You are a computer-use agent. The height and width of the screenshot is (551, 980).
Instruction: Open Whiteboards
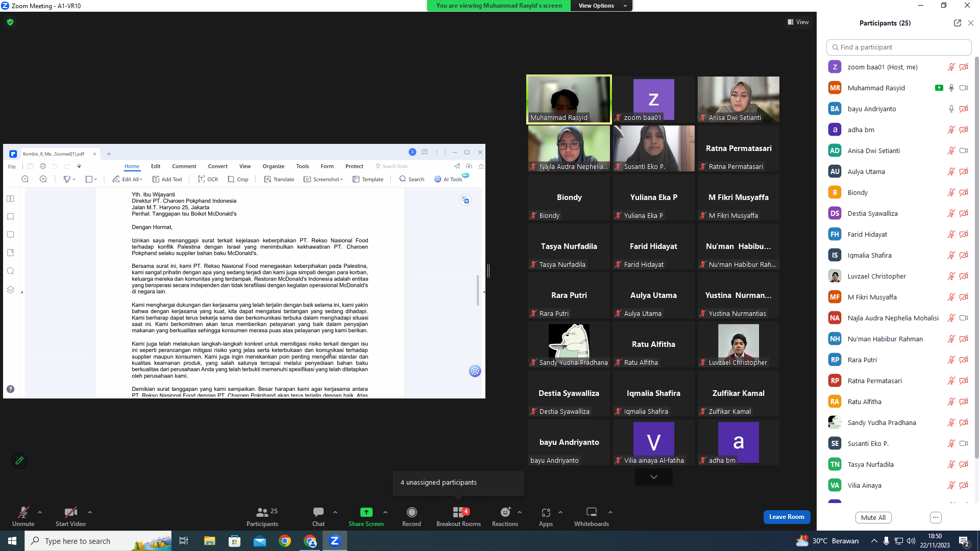pos(592,516)
